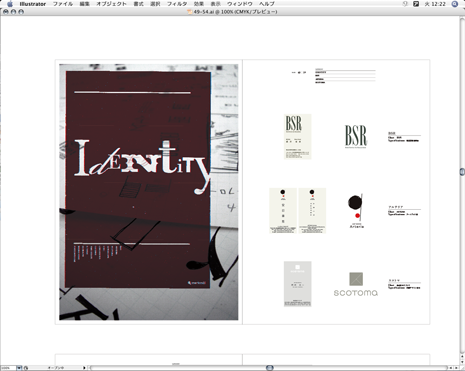Select the Scotoma caption text block
This screenshot has height=371, width=465.
tap(404, 284)
